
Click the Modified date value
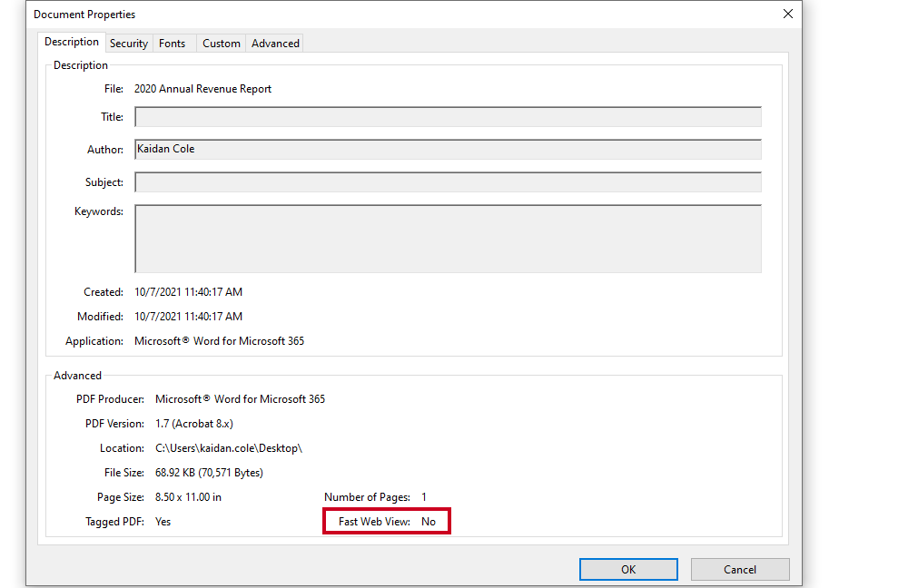[188, 317]
